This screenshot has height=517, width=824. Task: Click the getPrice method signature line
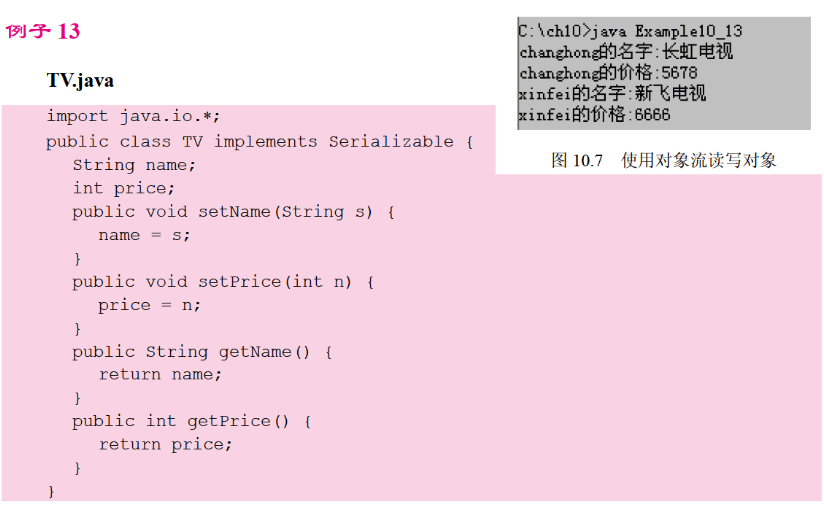pyautogui.click(x=192, y=421)
